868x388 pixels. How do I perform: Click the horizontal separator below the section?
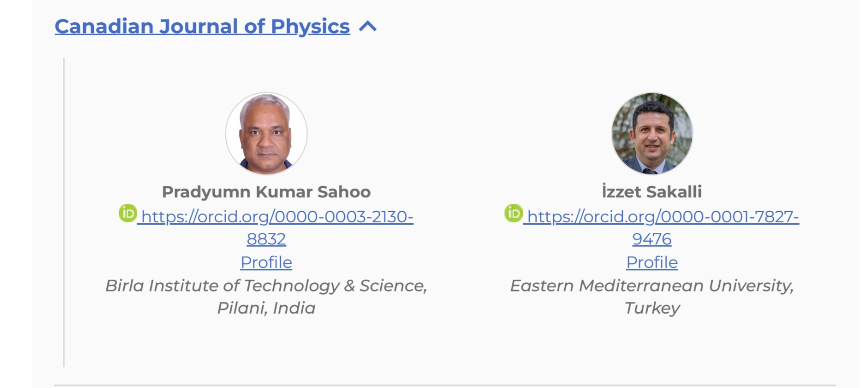pos(445,385)
